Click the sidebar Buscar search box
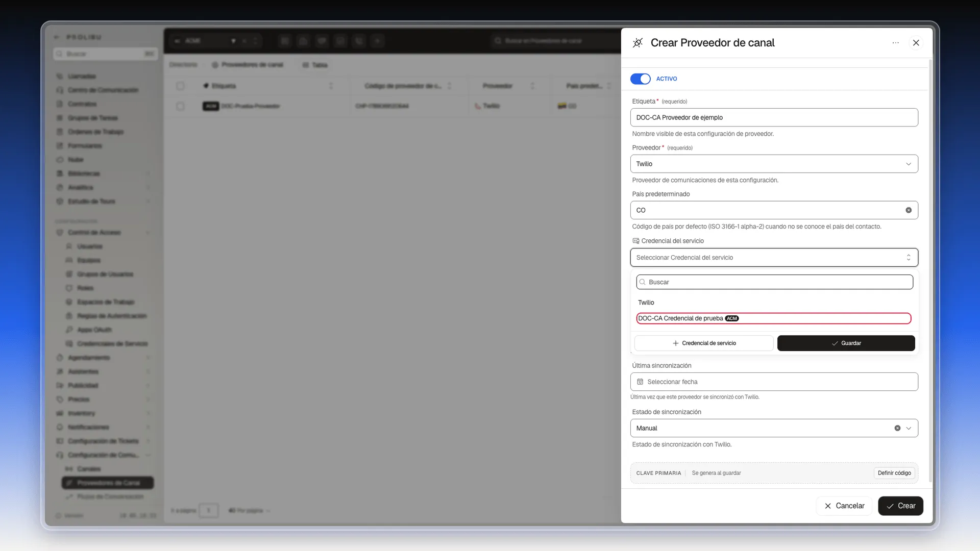This screenshot has width=980, height=551. point(106,54)
